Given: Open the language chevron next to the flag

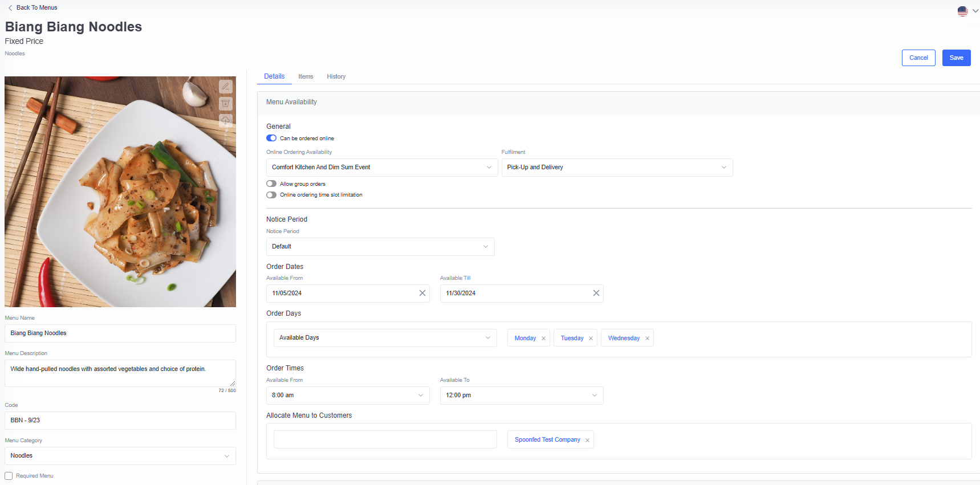Looking at the screenshot, I should coord(975,11).
